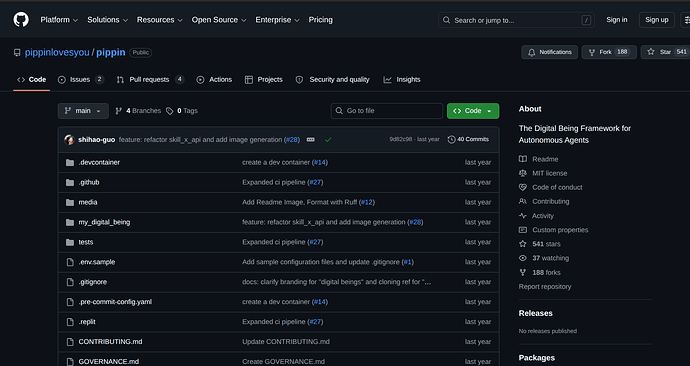Switch to the Issues tab
This screenshot has width=690, height=366.
[81, 80]
